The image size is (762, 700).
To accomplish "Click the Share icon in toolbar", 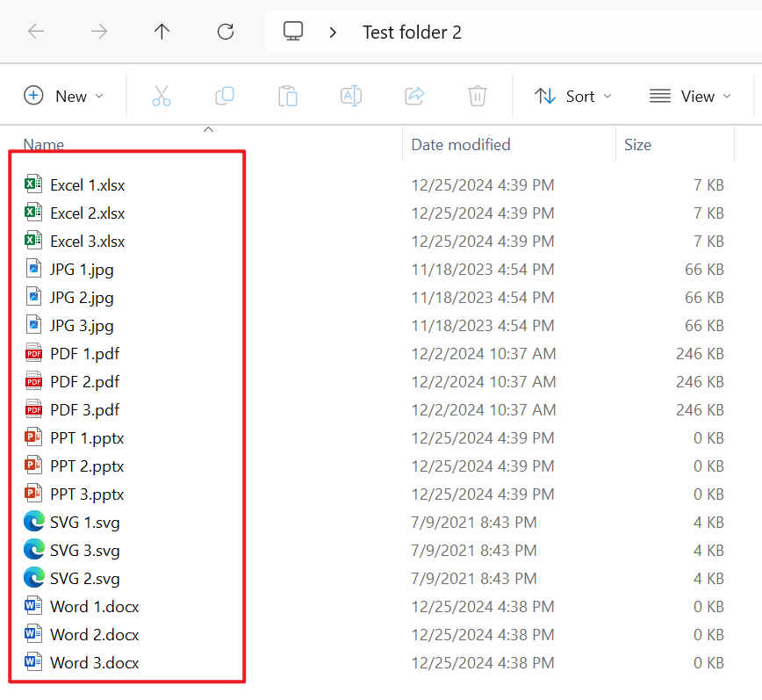I will [414, 97].
